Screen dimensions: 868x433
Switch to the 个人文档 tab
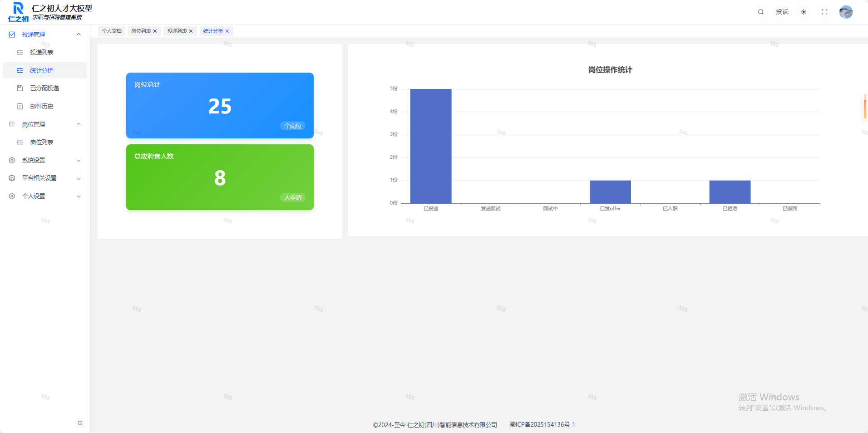click(x=112, y=31)
